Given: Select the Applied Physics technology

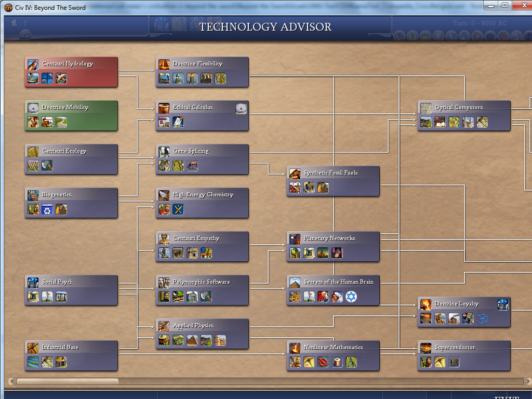Looking at the screenshot, I should (203, 334).
